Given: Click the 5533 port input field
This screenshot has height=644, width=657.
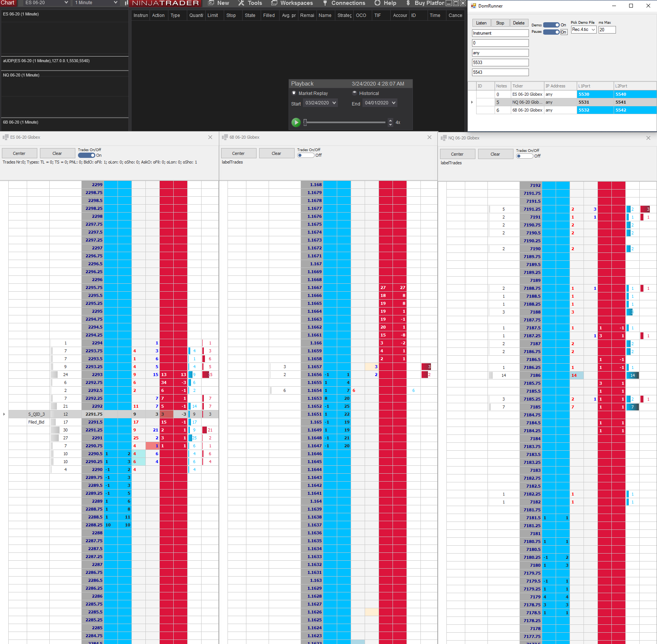Looking at the screenshot, I should point(500,63).
